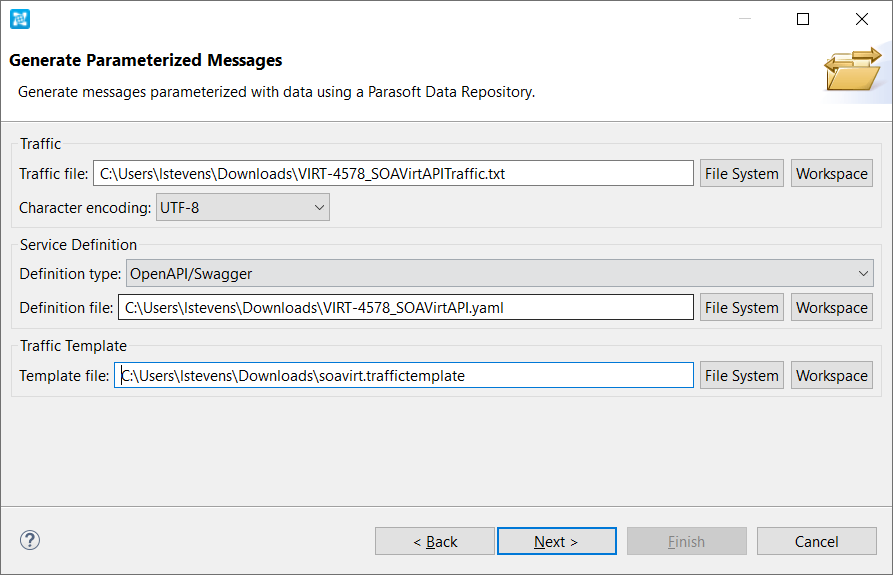Click the Parasoft application icon in title bar

click(20, 19)
